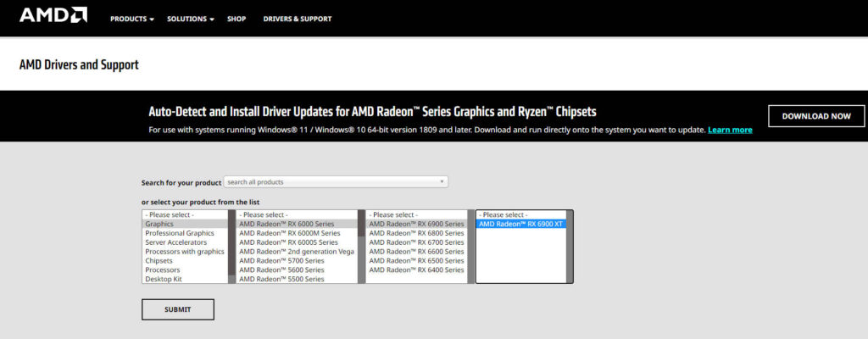Image resolution: width=868 pixels, height=339 pixels.
Task: Select AMD Radeon RX 6900 XT model
Action: tap(521, 224)
